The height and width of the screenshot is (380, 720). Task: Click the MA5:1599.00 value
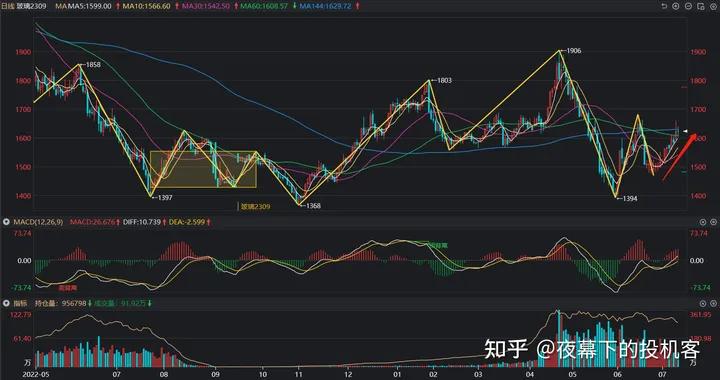click(x=90, y=6)
